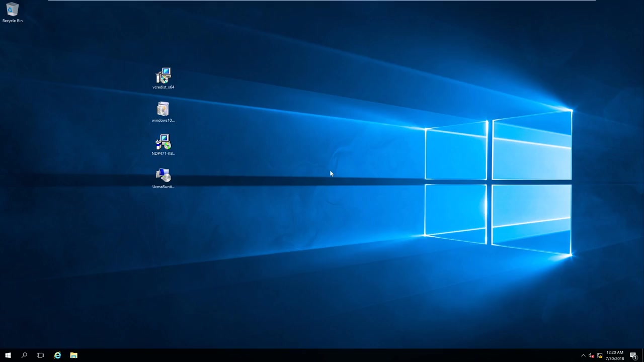Open clock showing 12:20 AM
Image resolution: width=644 pixels, height=362 pixels.
click(615, 355)
